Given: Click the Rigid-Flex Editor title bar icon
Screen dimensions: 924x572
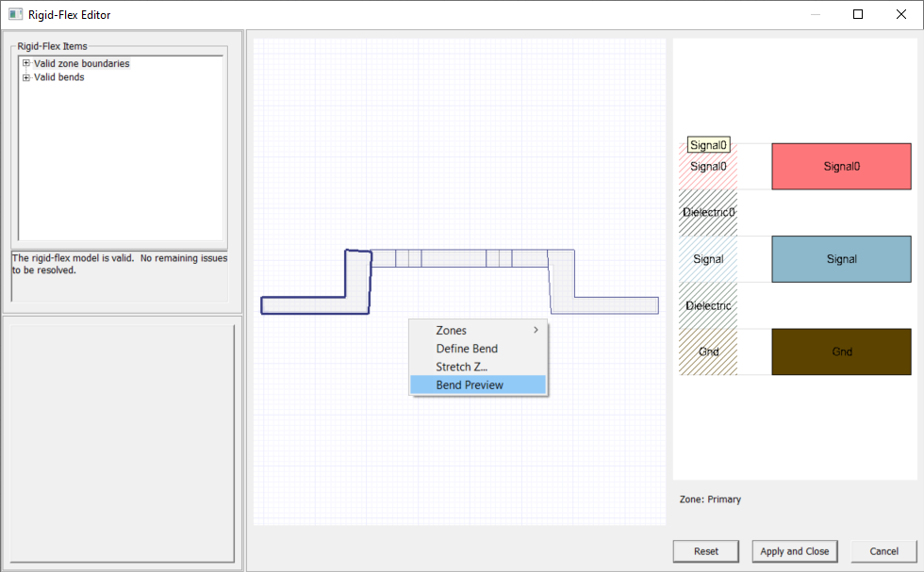Looking at the screenshot, I should [x=14, y=14].
